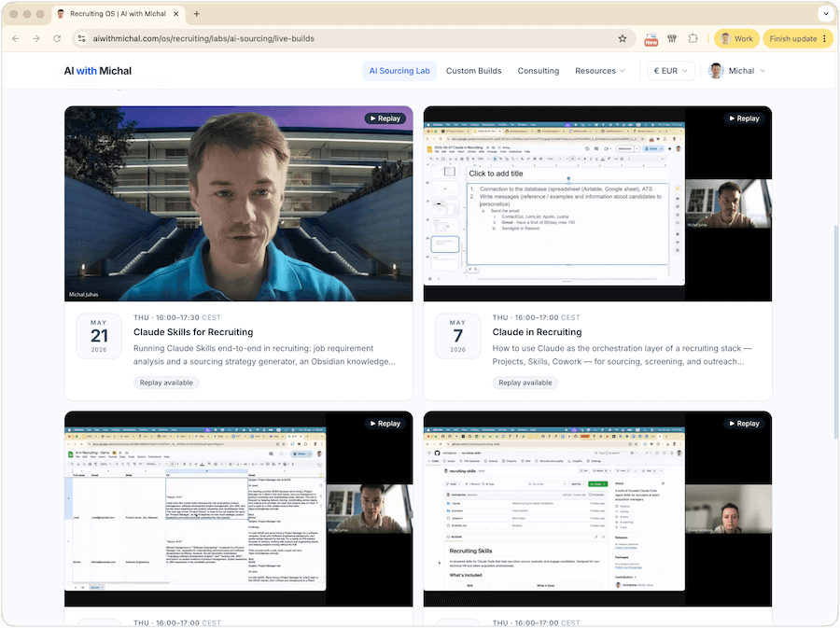
Task: Select the Recruiting OS browser tab
Action: [x=118, y=14]
